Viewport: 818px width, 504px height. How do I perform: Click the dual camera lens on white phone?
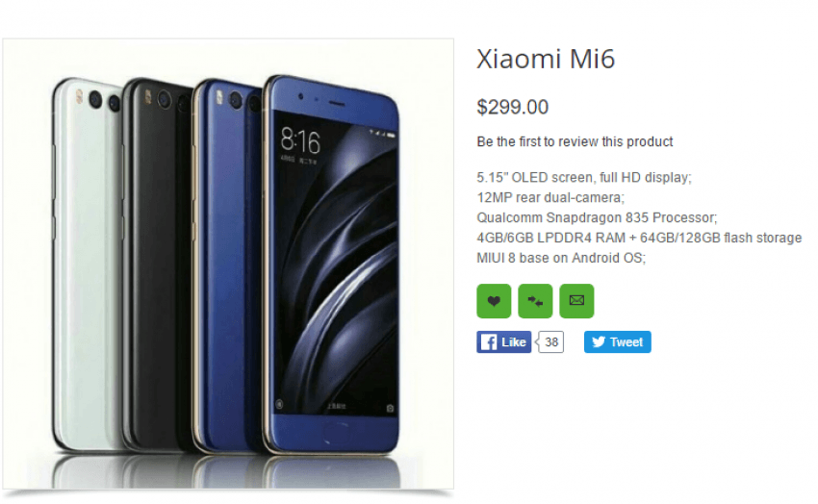(104, 101)
